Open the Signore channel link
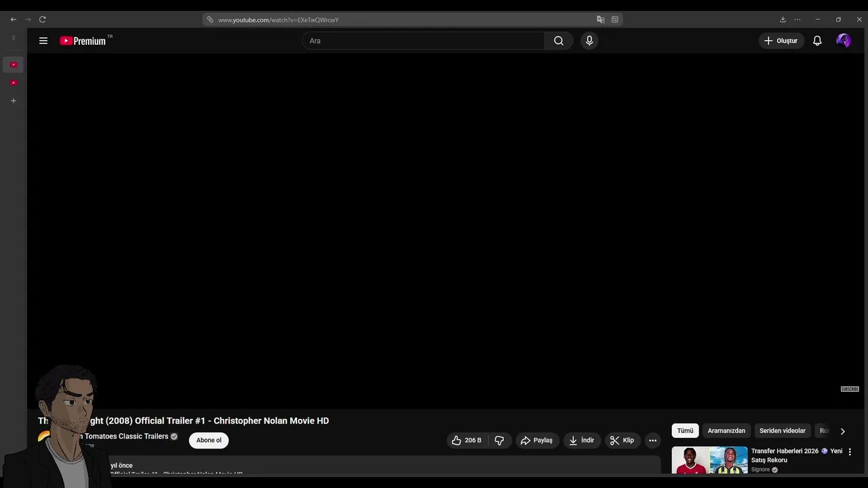The height and width of the screenshot is (488, 868). click(760, 470)
